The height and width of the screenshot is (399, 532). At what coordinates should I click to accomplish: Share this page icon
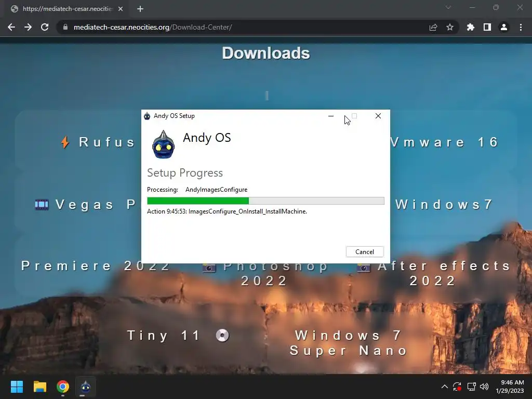(433, 27)
